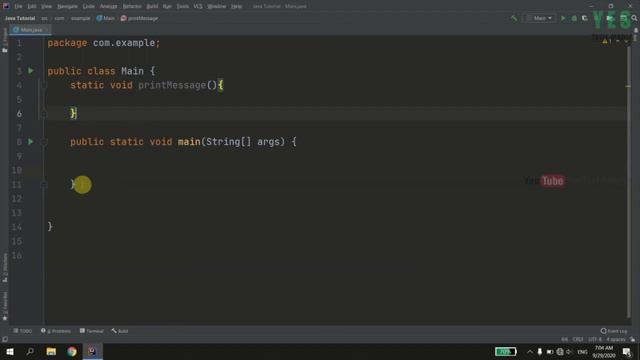Click Main class breadcrumb

(106, 18)
